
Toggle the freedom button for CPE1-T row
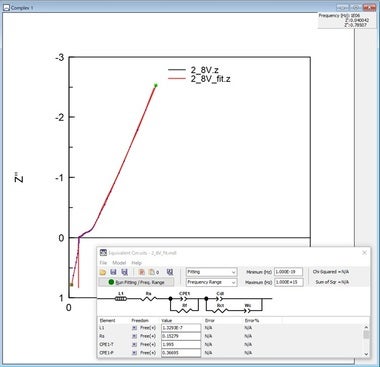[x=134, y=344]
